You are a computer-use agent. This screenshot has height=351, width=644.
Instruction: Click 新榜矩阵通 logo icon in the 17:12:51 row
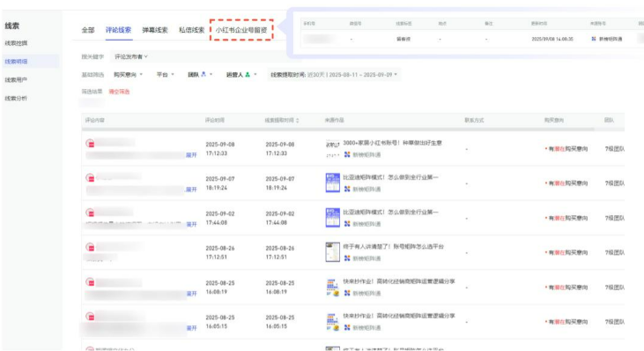[x=347, y=258]
